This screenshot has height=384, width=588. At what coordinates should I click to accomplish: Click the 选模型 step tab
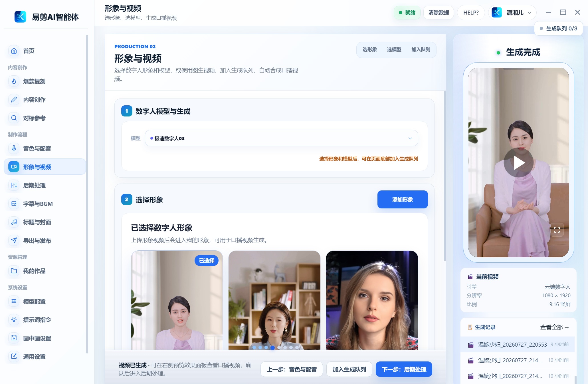(x=394, y=50)
